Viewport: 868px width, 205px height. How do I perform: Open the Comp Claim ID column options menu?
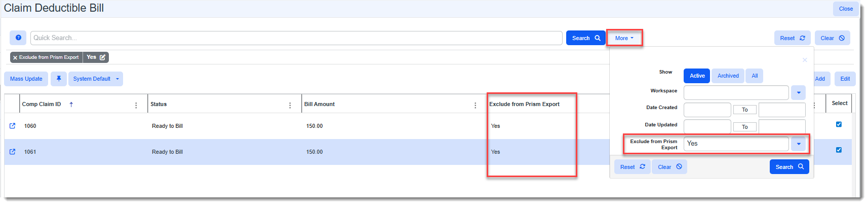[x=136, y=105]
